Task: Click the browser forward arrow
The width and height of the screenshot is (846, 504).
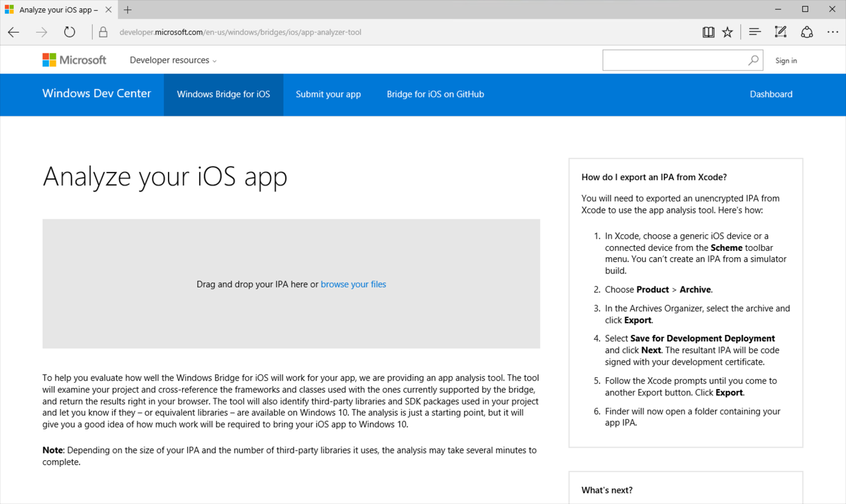Action: (x=42, y=32)
